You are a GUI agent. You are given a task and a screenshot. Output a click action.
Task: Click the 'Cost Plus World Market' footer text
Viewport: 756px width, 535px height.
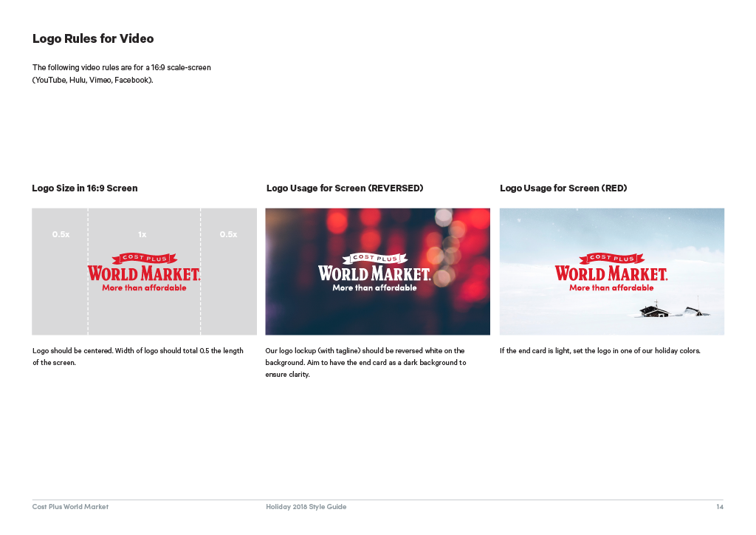click(x=70, y=506)
